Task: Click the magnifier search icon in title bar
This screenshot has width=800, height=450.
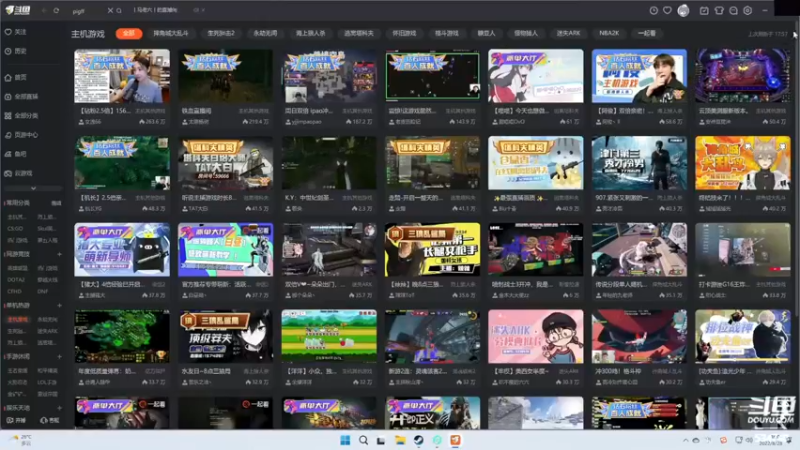Action: point(119,10)
